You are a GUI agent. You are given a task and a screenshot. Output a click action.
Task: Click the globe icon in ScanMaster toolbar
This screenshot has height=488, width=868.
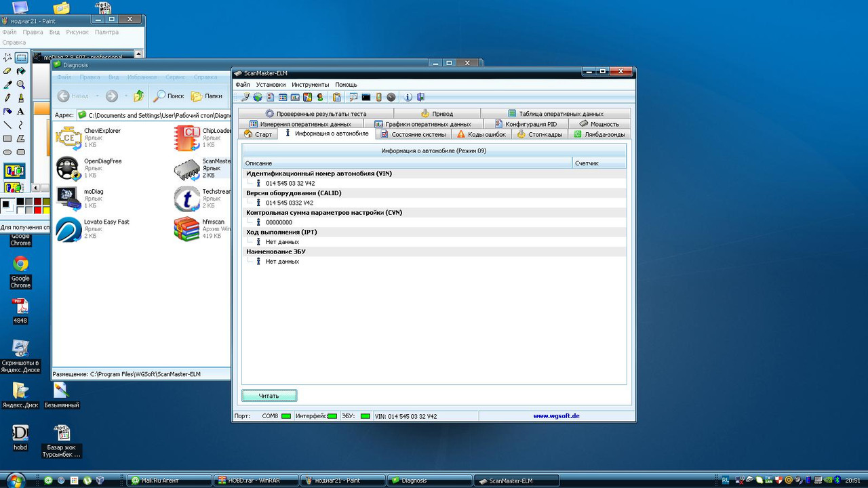(258, 97)
